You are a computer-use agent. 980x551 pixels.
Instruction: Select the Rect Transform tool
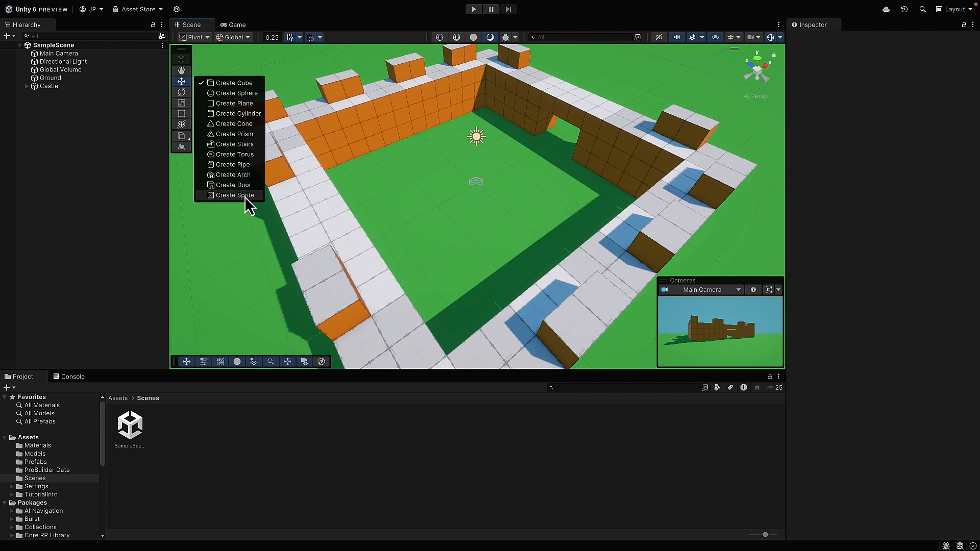(x=181, y=113)
